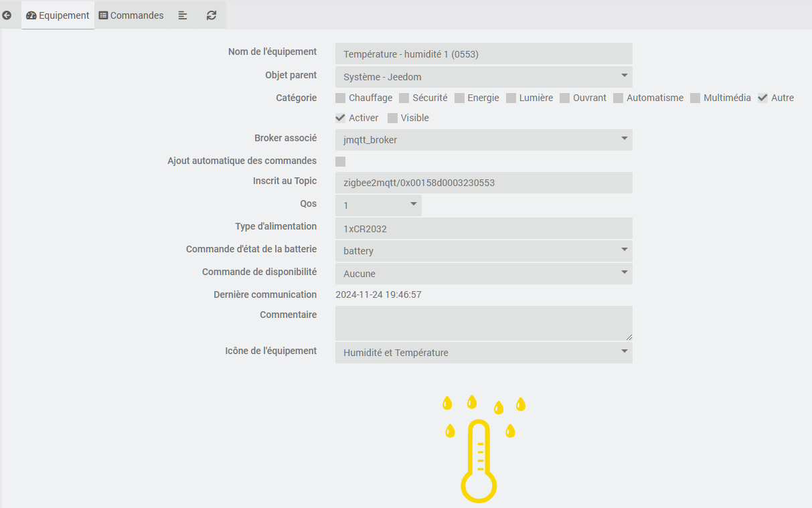812x508 pixels.
Task: Open the Icône de l'équipement dropdown
Action: coord(483,353)
